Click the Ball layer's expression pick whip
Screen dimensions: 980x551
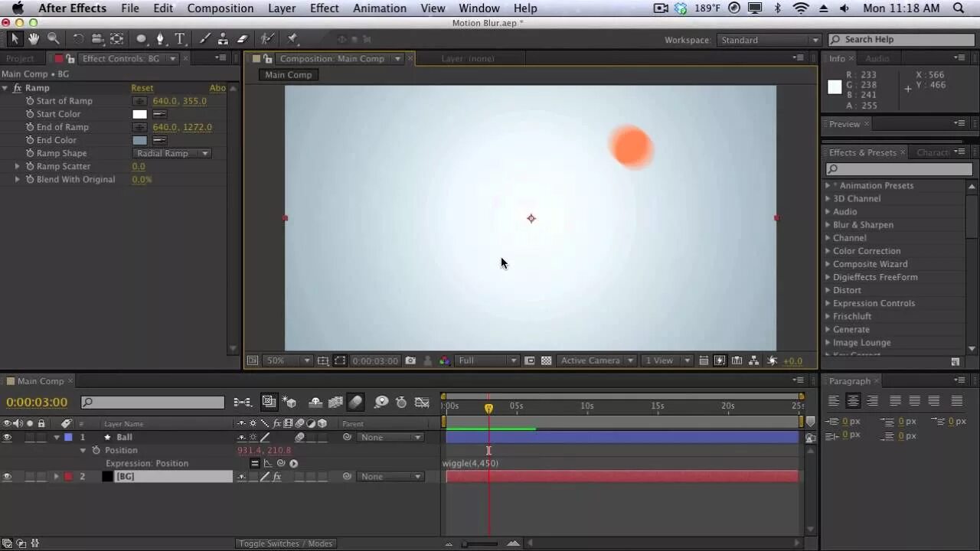coord(281,463)
